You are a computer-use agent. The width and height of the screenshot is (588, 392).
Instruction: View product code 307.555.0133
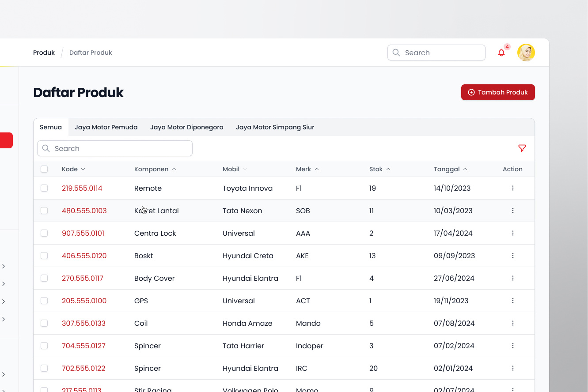click(84, 323)
